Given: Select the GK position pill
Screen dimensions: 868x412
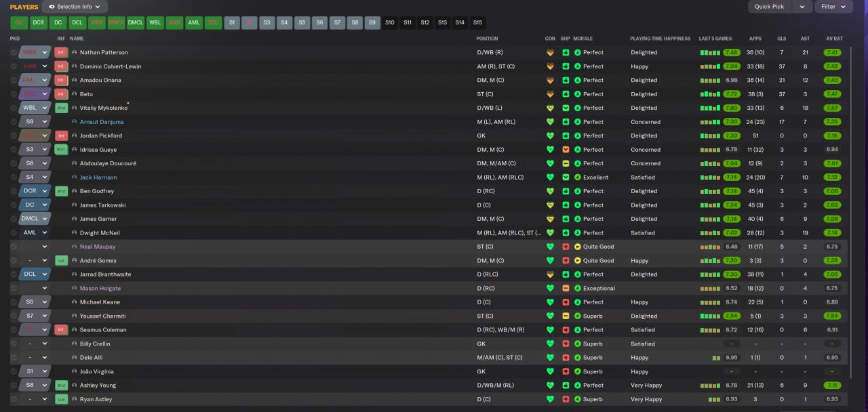Looking at the screenshot, I should [x=19, y=22].
